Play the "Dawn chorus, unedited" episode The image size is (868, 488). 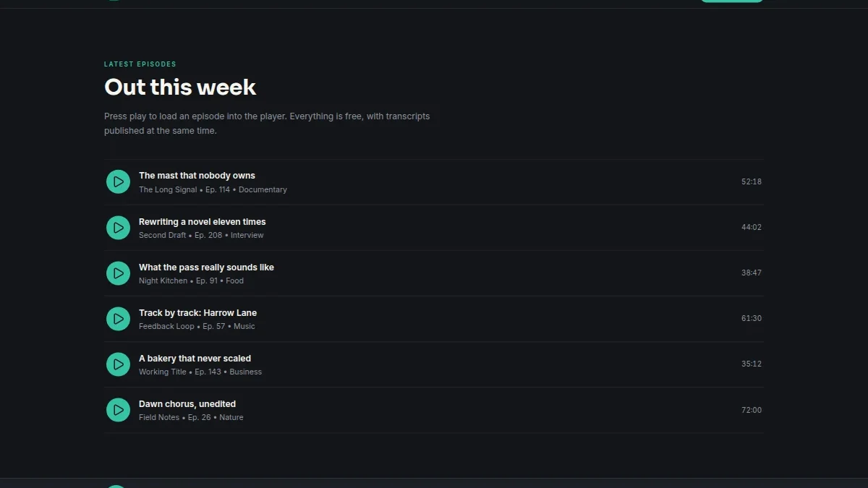pyautogui.click(x=118, y=410)
